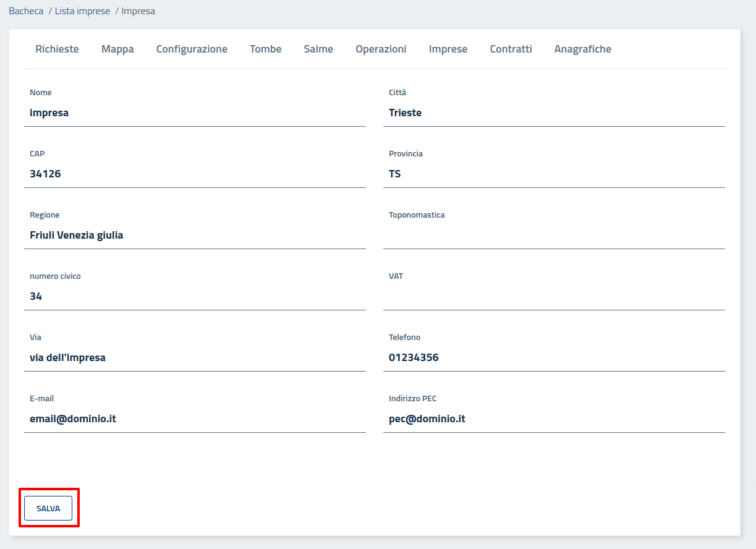
Task: Click the Nome input field
Action: [x=195, y=113]
